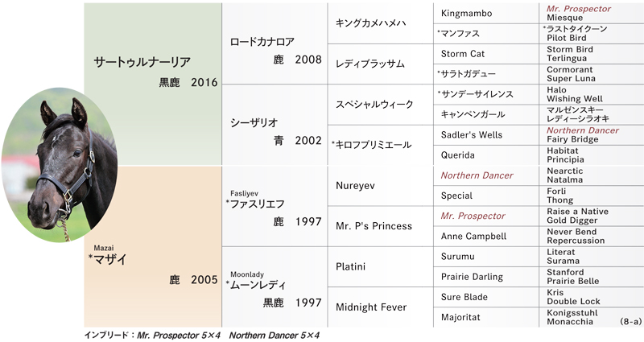Click the horse portrait photo
Image resolution: width=644 pixels, height=342 pixels.
(x=60, y=165)
